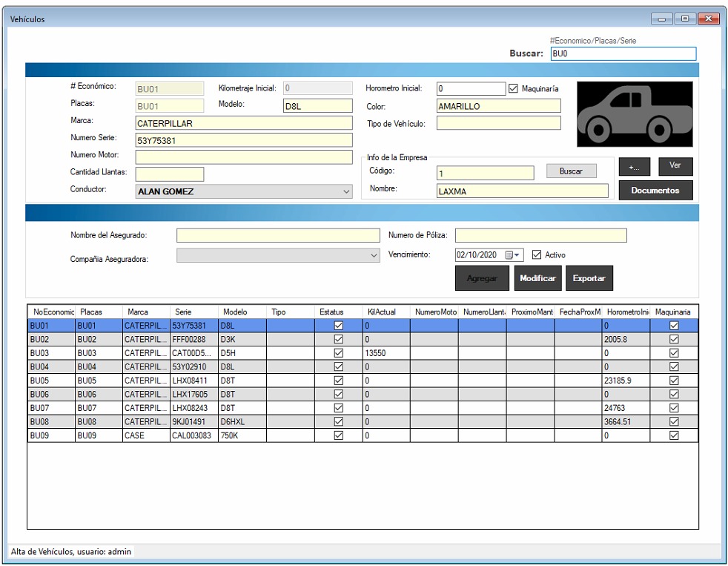Click the Horometro Inicial input field
This screenshot has width=728, height=566.
tap(471, 88)
